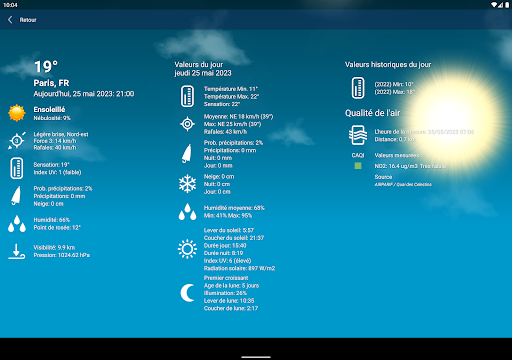This screenshot has height=360, width=512.
Task: Tap the Illumination: 26% text
Action: [225, 293]
